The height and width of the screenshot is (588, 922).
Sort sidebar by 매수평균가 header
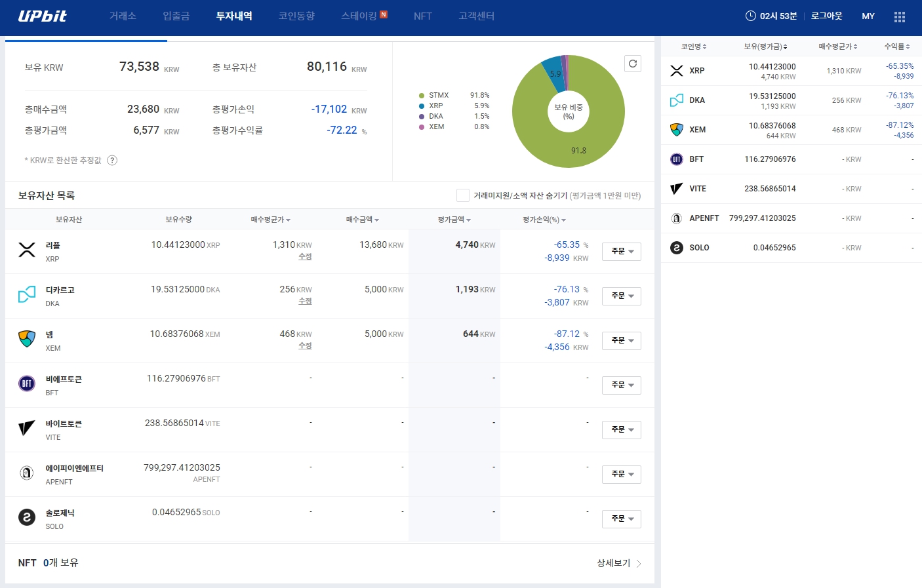pyautogui.click(x=838, y=47)
